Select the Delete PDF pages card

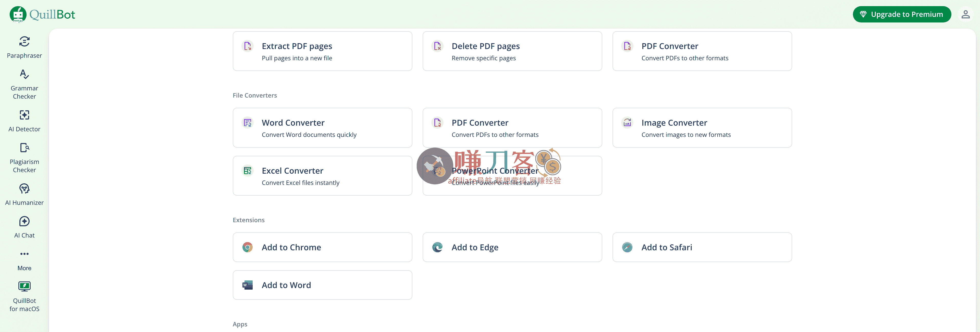[x=512, y=51]
